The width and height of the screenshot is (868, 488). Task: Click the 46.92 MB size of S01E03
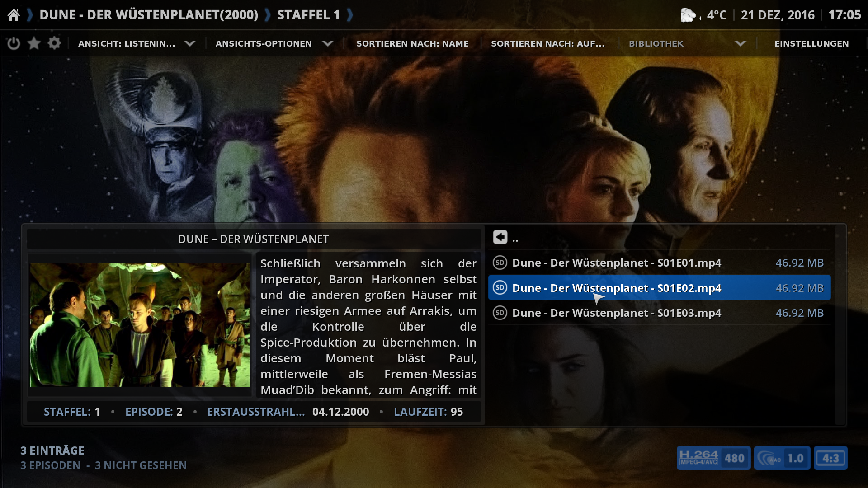pyautogui.click(x=799, y=313)
